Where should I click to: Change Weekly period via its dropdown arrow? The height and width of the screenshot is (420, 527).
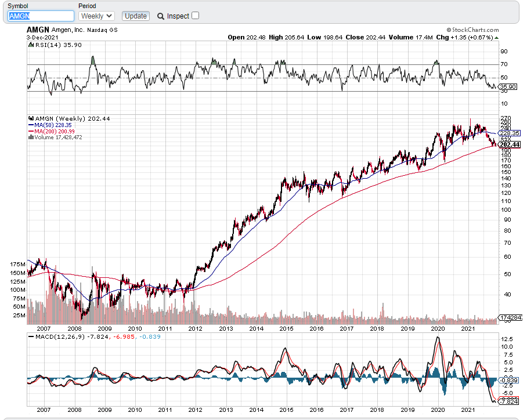(107, 16)
